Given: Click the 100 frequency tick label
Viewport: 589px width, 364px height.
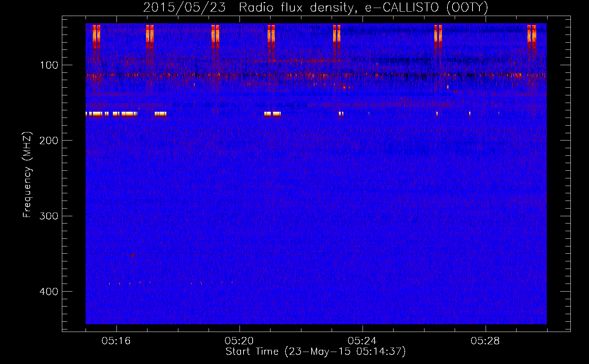Looking at the screenshot, I should pyautogui.click(x=49, y=65).
